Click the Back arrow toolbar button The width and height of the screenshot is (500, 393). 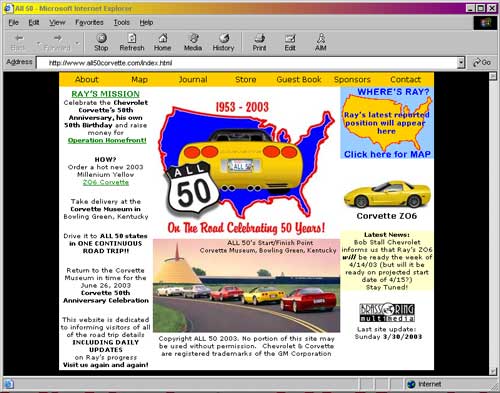pyautogui.click(x=18, y=42)
